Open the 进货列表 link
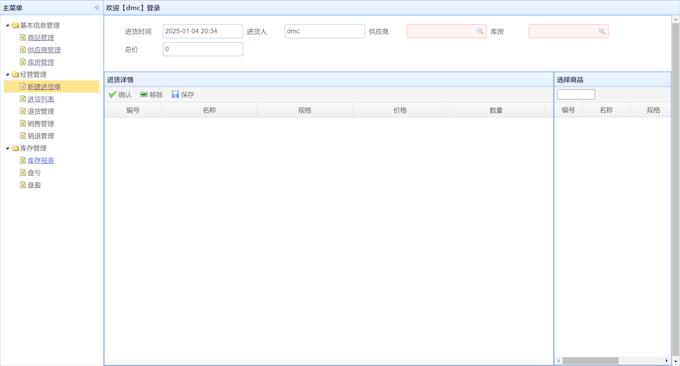 click(41, 99)
